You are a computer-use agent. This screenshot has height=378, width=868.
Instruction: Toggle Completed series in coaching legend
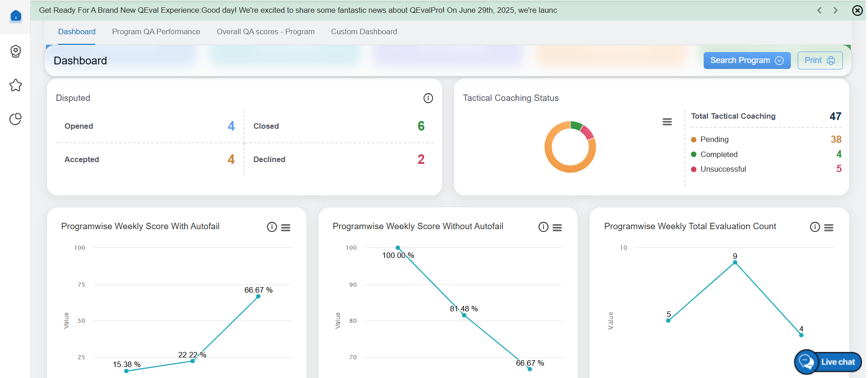tap(718, 155)
